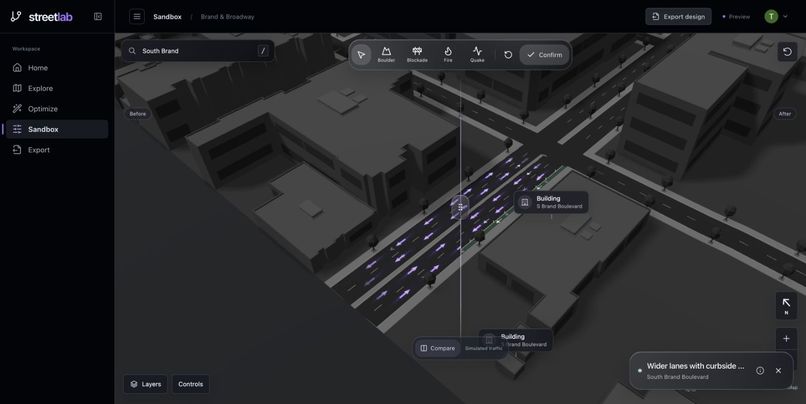
Task: Click the search magnifier icon
Action: pos(132,51)
